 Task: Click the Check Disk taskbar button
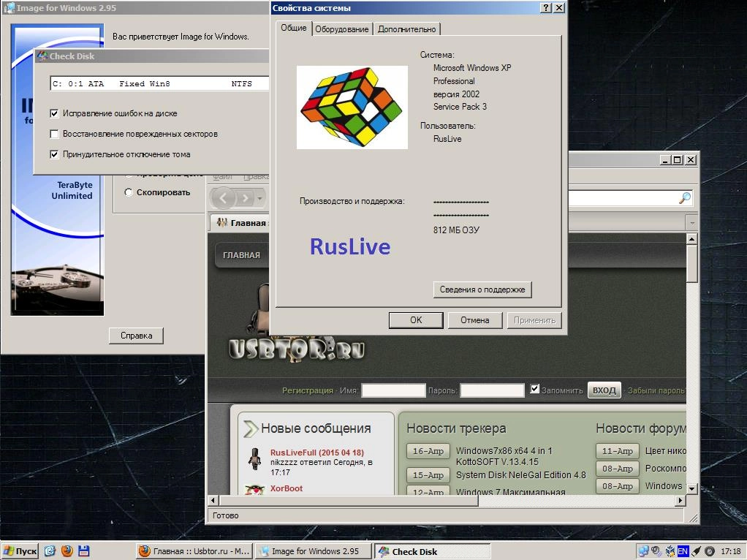tap(433, 551)
